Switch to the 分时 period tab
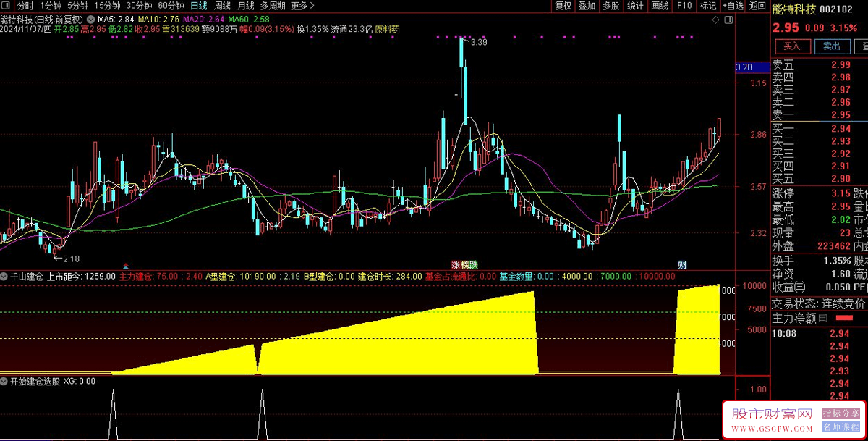 click(26, 6)
